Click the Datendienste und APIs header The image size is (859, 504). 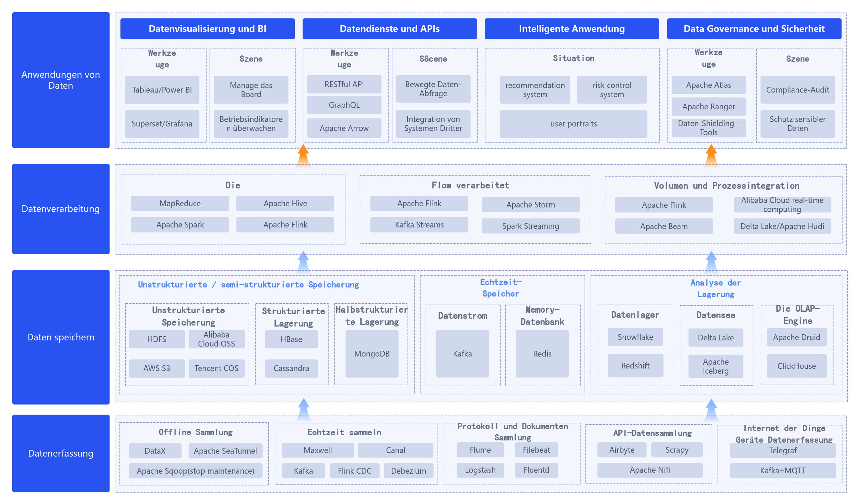pyautogui.click(x=389, y=29)
